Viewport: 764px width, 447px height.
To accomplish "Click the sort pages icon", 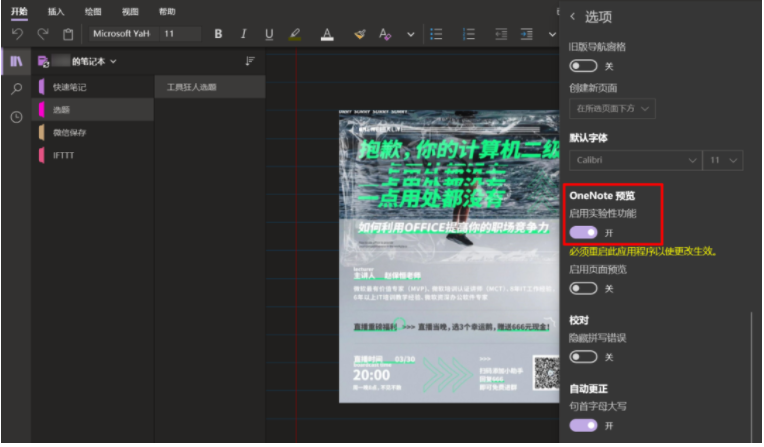I will tap(250, 61).
